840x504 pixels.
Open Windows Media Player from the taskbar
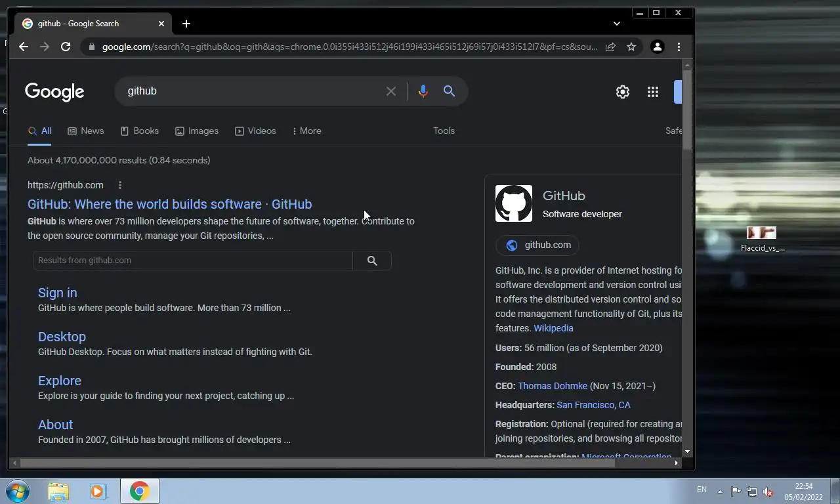[x=98, y=491]
